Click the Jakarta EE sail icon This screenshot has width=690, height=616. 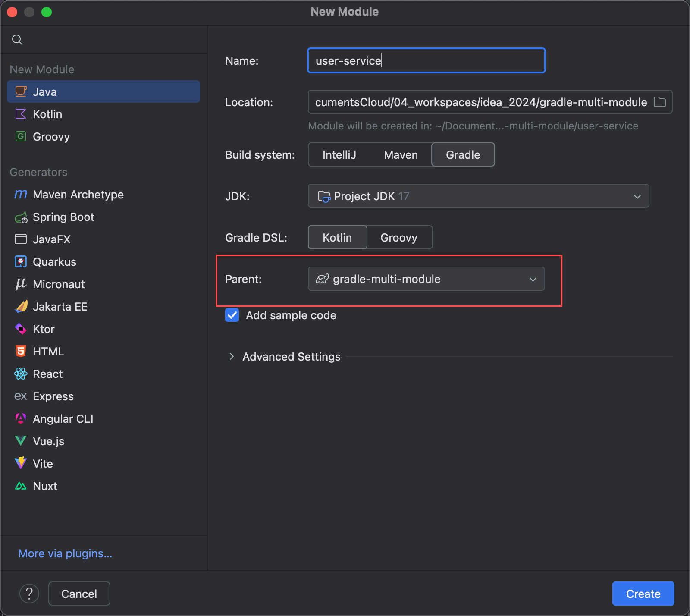click(21, 306)
